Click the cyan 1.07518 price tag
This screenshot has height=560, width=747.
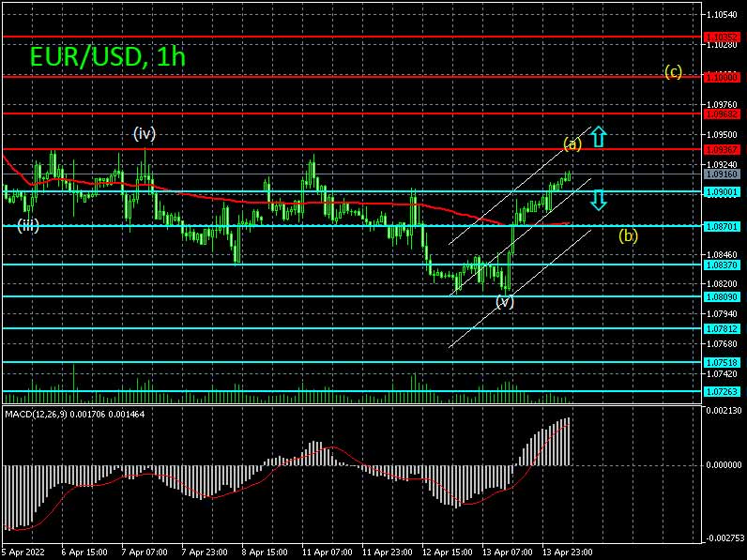click(722, 362)
